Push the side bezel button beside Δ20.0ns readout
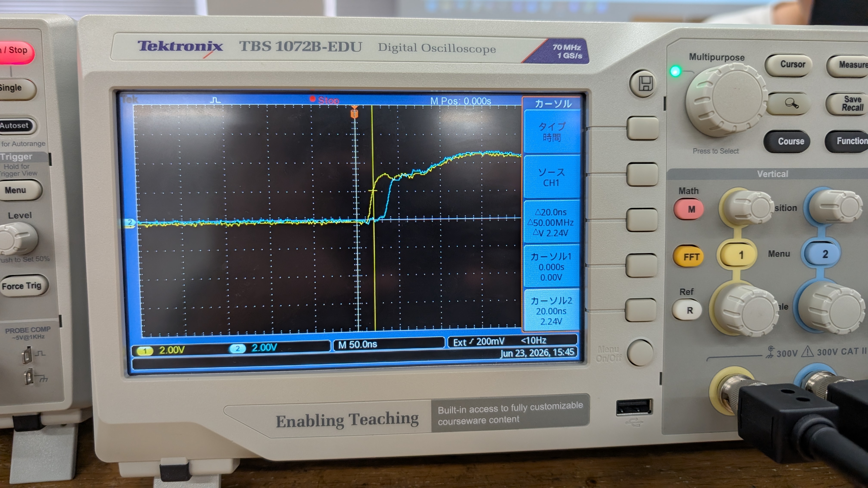The height and width of the screenshot is (488, 868). click(x=642, y=220)
